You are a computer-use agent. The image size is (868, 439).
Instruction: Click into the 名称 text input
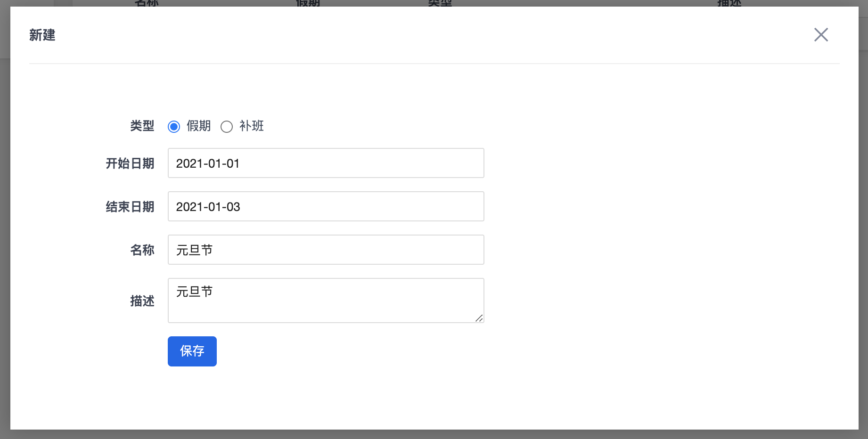pyautogui.click(x=326, y=250)
